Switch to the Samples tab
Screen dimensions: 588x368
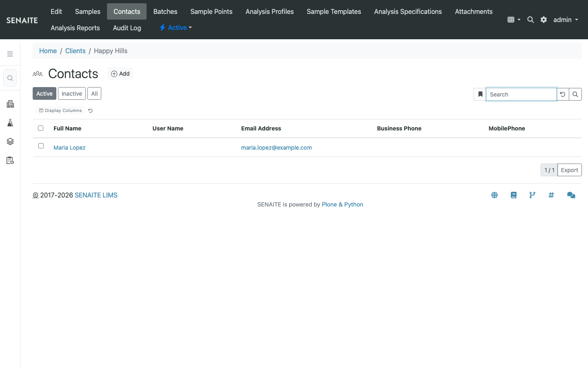(x=88, y=11)
